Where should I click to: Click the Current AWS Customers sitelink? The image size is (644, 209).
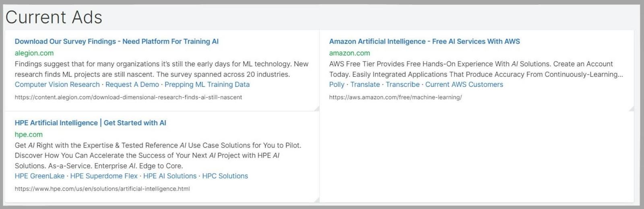pos(464,84)
